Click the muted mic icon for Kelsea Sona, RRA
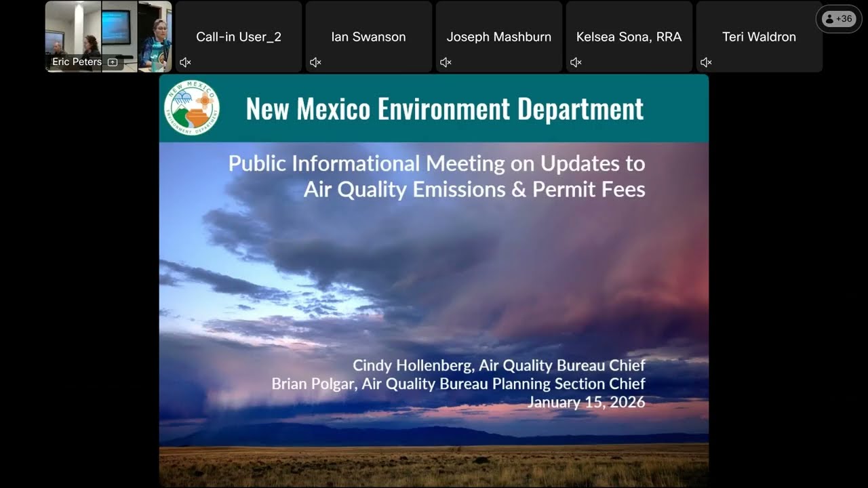 [576, 62]
